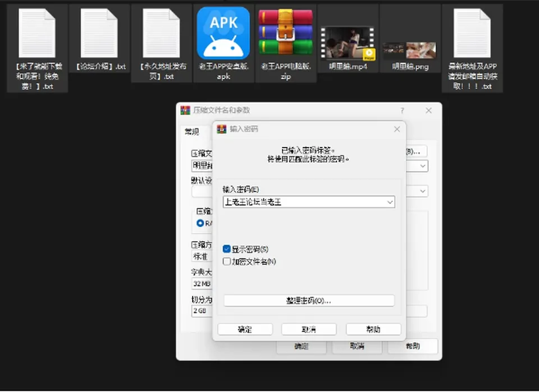Open the 标准 compression method dropdown
The height and width of the screenshot is (392, 539).
[202, 256]
